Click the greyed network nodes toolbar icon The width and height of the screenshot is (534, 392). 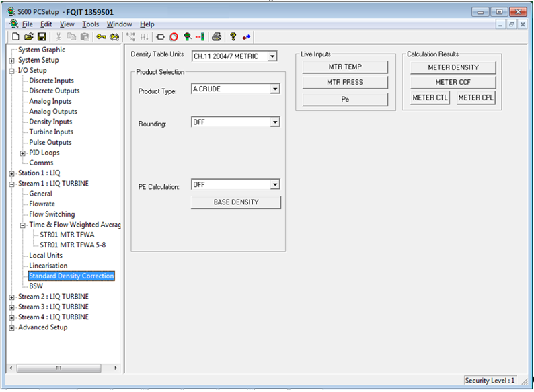click(x=130, y=36)
